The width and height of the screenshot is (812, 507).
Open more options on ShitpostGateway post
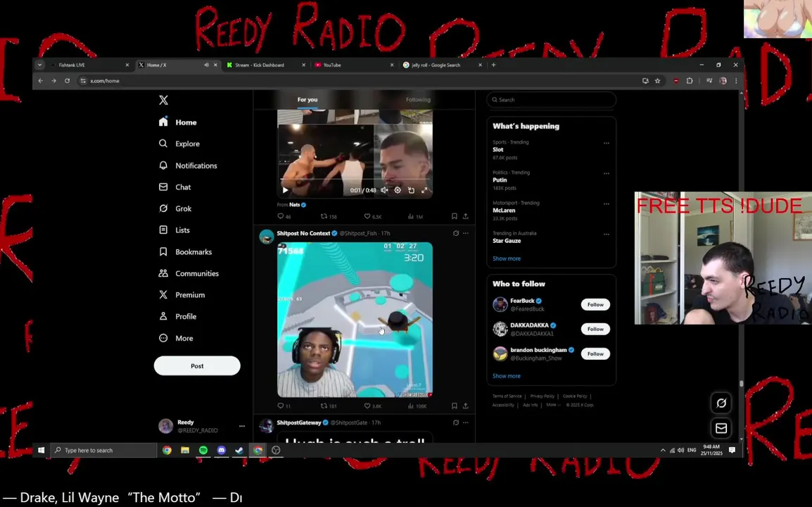(x=466, y=423)
